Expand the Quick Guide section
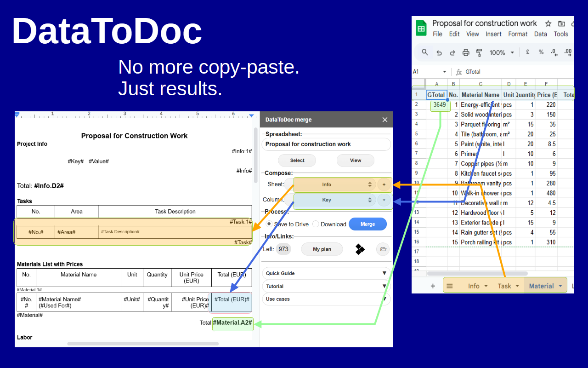The width and height of the screenshot is (588, 368). click(x=326, y=273)
